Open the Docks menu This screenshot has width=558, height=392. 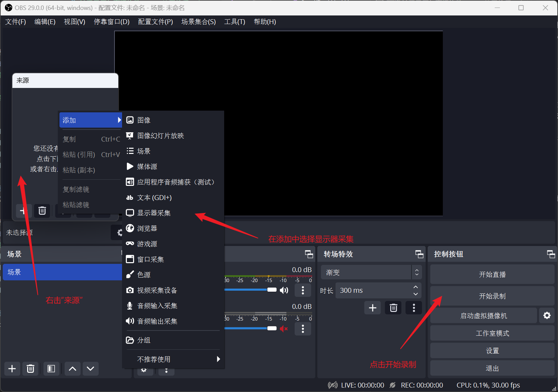[x=112, y=22]
